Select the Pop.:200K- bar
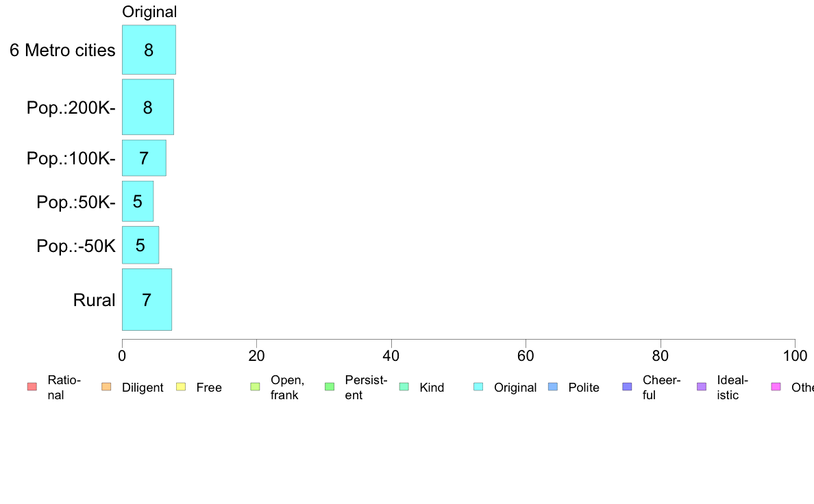This screenshot has width=814, height=504. (148, 107)
